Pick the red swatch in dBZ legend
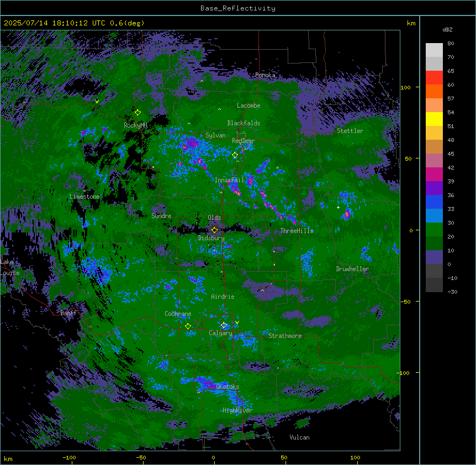 coord(434,78)
